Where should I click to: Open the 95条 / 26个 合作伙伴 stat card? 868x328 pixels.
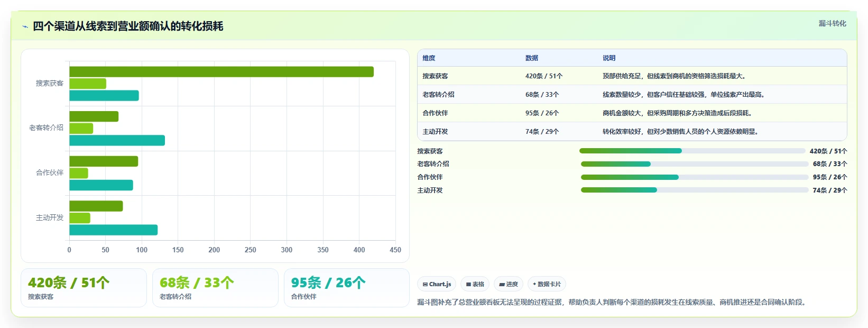[347, 288]
